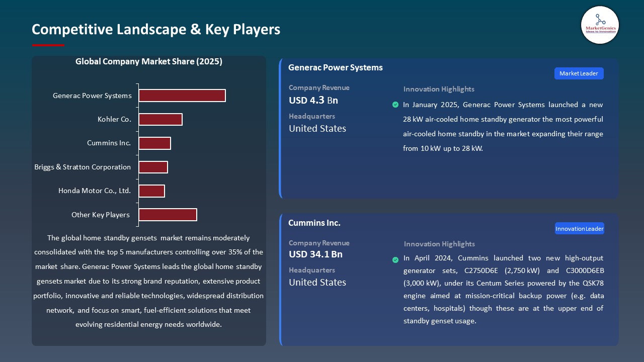Click the Global Company Market Share heading

[149, 61]
